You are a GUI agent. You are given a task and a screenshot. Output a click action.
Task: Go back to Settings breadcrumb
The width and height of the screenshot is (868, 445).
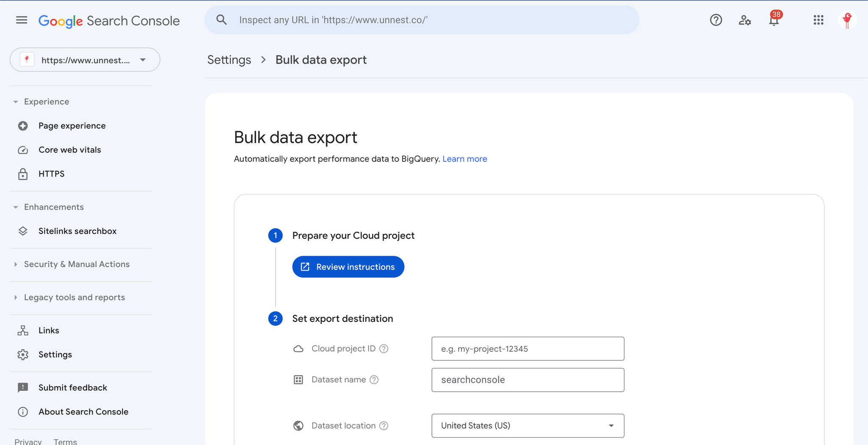229,60
